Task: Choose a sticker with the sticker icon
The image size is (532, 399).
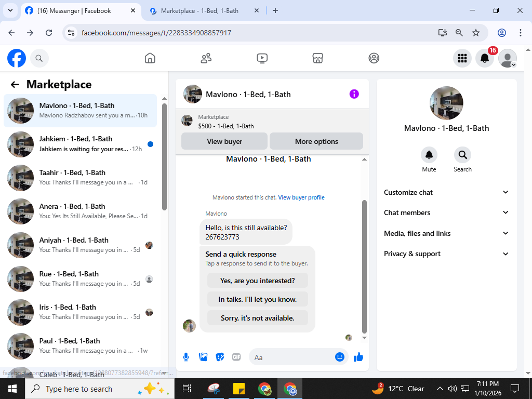Action: (x=220, y=357)
